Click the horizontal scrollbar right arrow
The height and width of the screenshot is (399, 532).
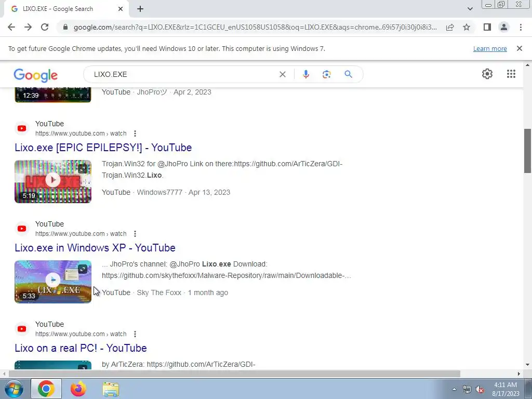click(x=519, y=374)
